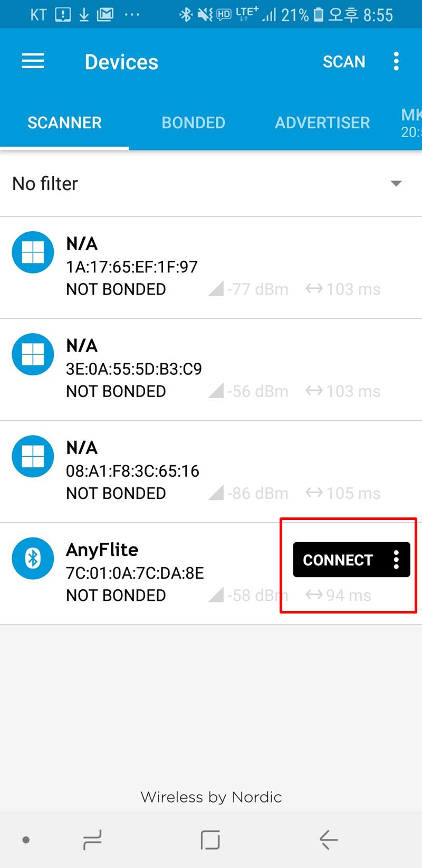Switch to the Bonded tab

(x=193, y=122)
